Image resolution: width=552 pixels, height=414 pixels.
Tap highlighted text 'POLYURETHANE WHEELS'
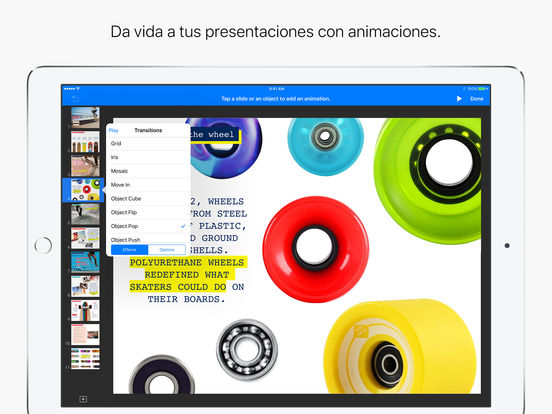click(187, 263)
